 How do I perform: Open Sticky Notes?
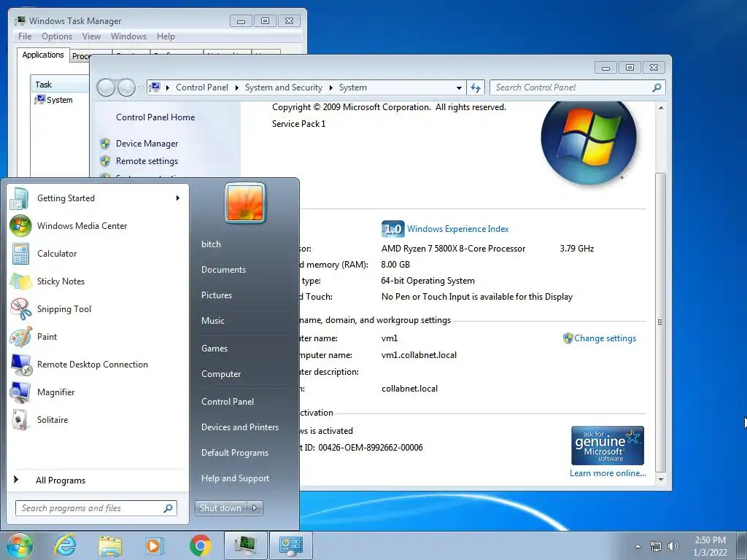tap(98, 281)
